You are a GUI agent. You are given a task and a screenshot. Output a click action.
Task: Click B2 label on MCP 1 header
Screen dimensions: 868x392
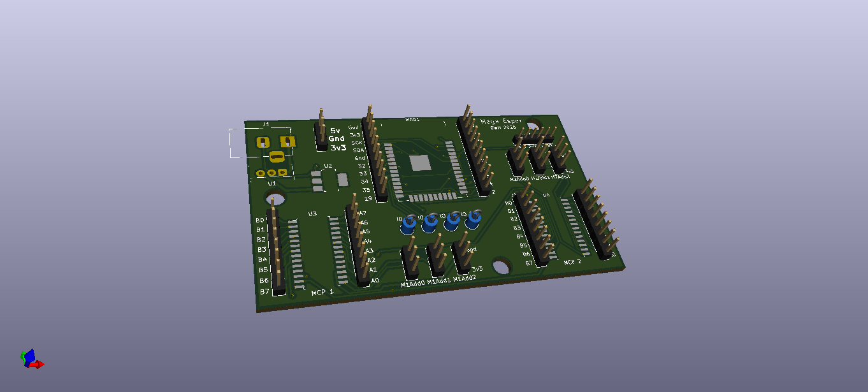tap(261, 240)
